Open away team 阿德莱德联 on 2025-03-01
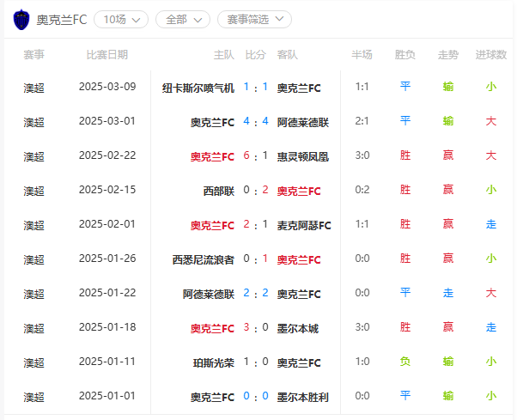This screenshot has height=420, width=517. tap(303, 122)
